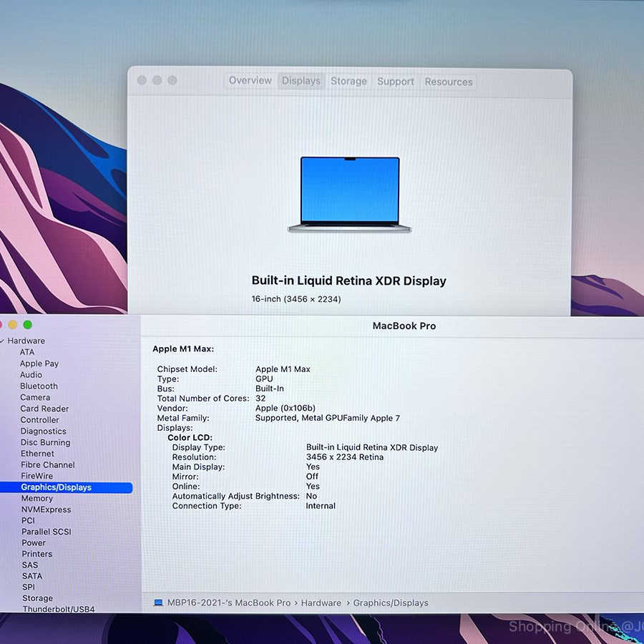Open the Audio hardware entry
Image resolution: width=644 pixels, height=644 pixels.
tap(31, 374)
